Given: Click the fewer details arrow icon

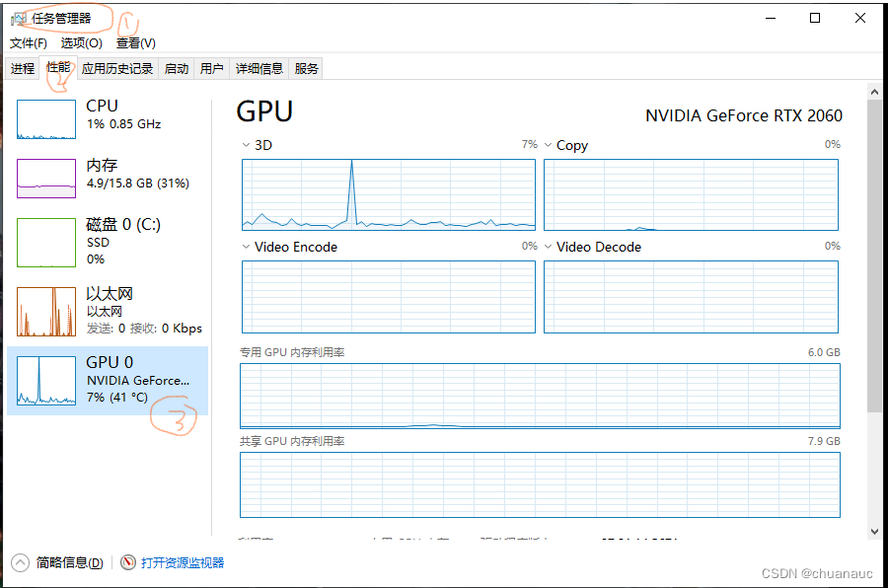Looking at the screenshot, I should point(21,562).
